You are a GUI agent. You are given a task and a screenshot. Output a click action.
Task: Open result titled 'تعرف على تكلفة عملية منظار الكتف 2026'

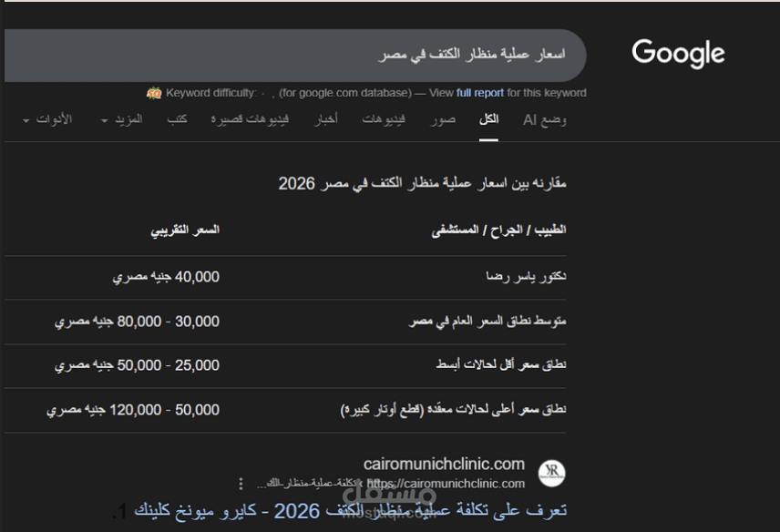click(351, 511)
